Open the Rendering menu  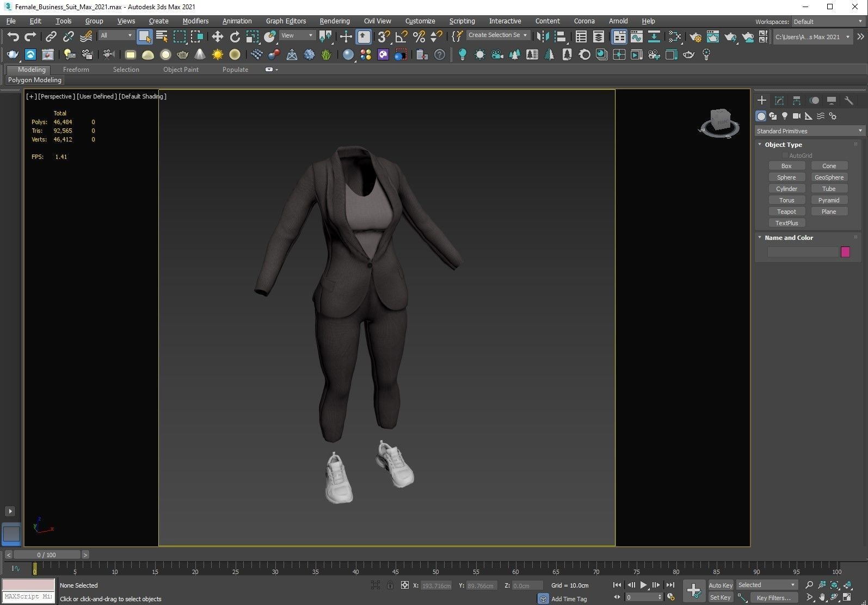coord(335,21)
